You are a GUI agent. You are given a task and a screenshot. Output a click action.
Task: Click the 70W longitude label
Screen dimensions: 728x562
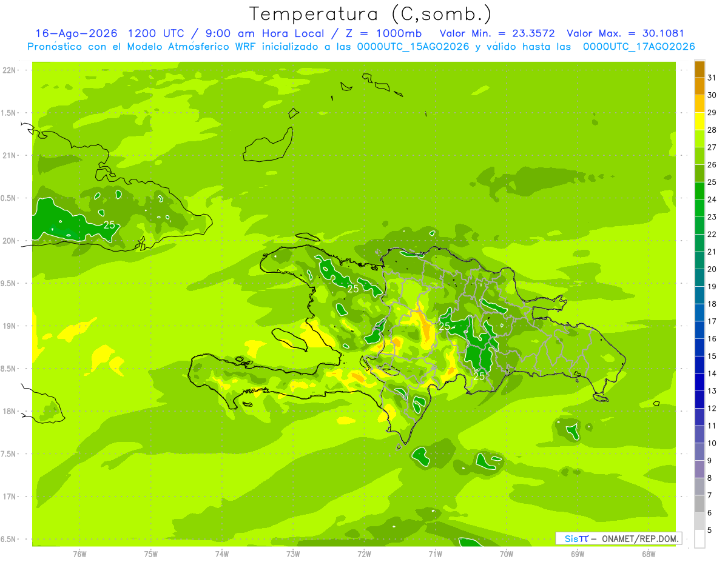pos(506,554)
